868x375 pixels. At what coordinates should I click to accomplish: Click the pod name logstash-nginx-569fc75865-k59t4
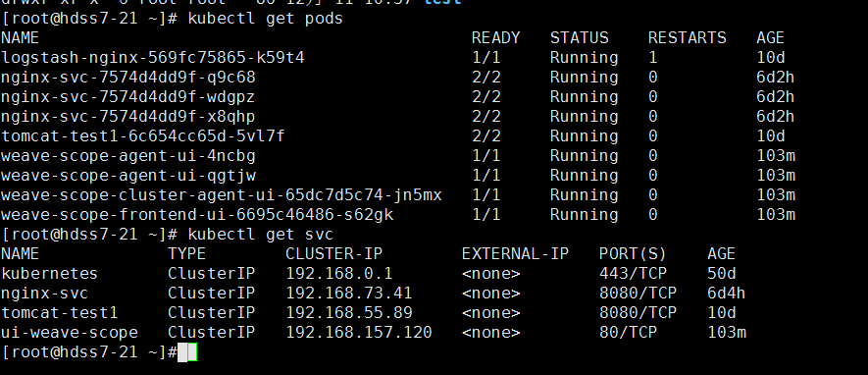click(153, 58)
